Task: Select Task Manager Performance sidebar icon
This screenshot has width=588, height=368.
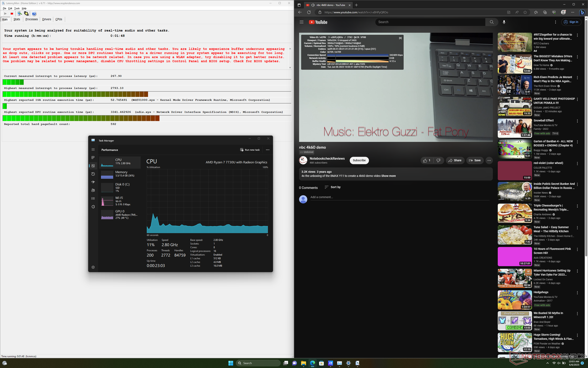Action: [93, 166]
